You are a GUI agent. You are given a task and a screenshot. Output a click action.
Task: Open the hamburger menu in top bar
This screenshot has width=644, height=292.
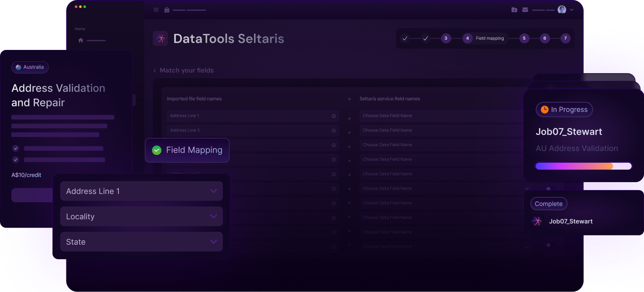pyautogui.click(x=156, y=10)
